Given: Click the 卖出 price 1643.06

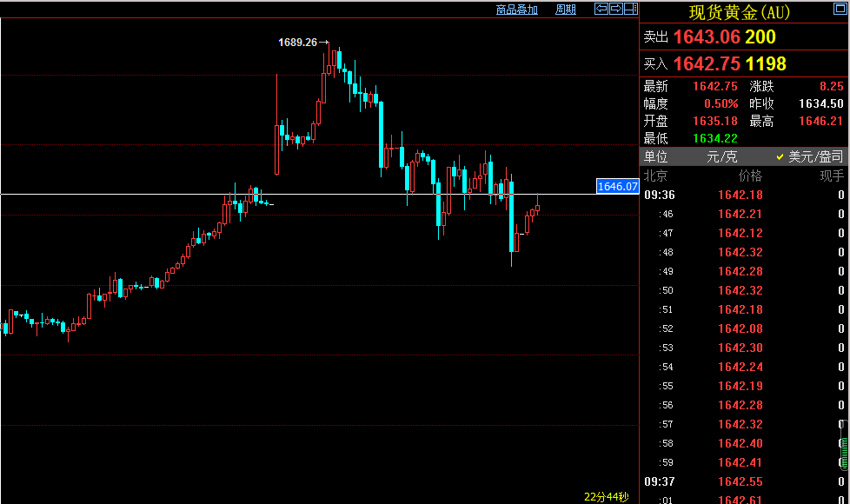Looking at the screenshot, I should pyautogui.click(x=706, y=37).
